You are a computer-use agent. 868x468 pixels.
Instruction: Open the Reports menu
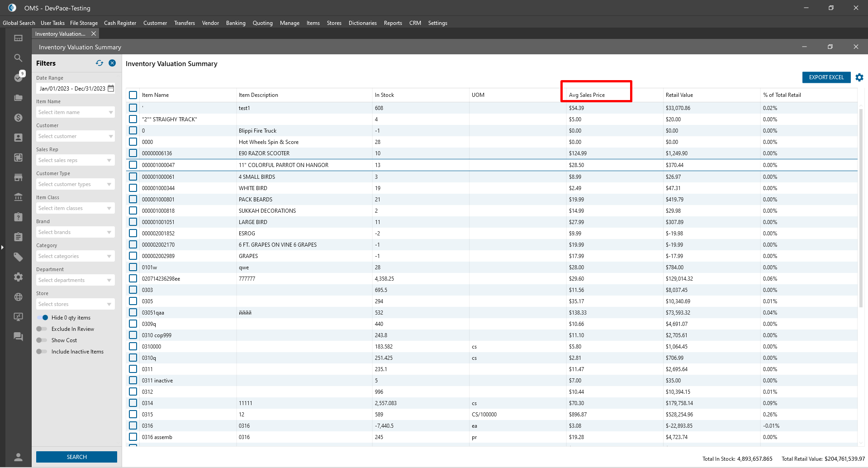tap(393, 23)
